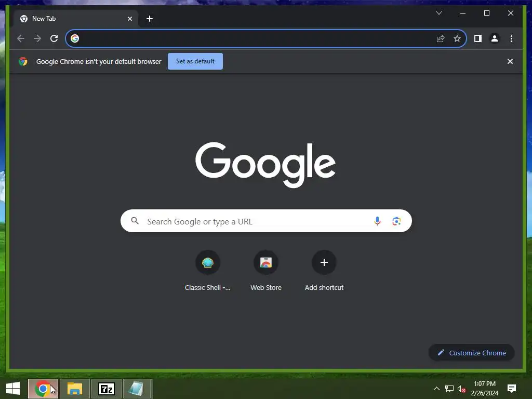This screenshot has height=399, width=532.
Task: Open the side panel
Action: (x=478, y=38)
